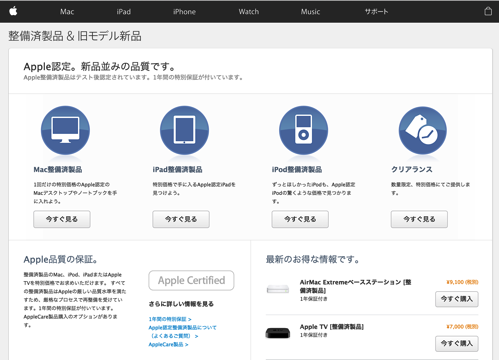
Task: Open the Watch navigation menu item
Action: (249, 12)
